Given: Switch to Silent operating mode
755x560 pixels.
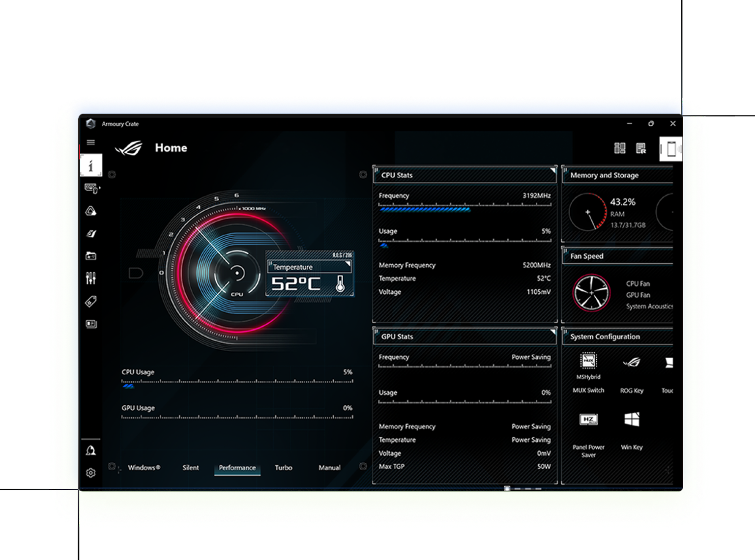Looking at the screenshot, I should (x=191, y=468).
